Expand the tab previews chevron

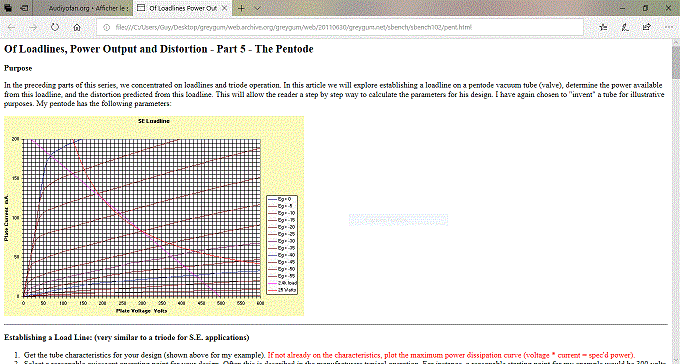(257, 8)
